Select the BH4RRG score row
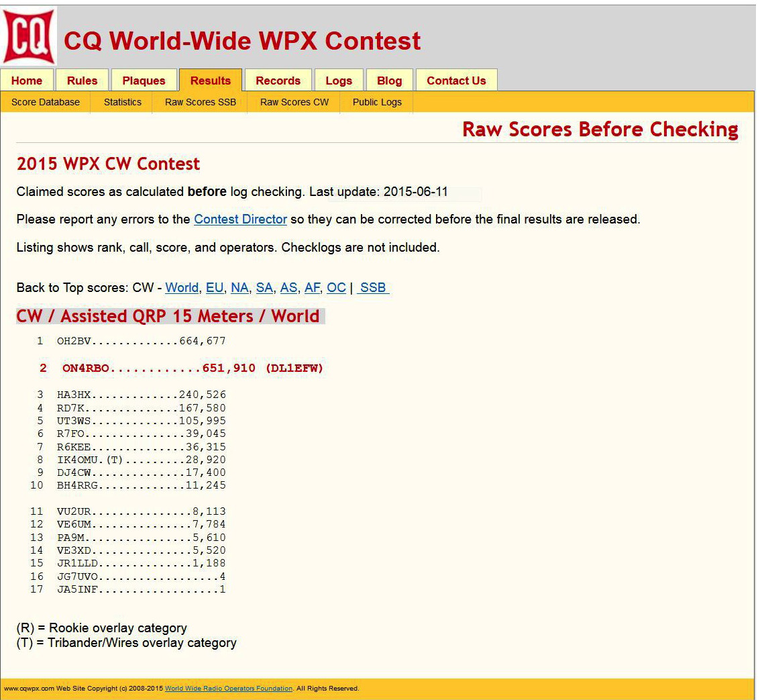Viewport: 760px width, 700px height. [x=128, y=485]
